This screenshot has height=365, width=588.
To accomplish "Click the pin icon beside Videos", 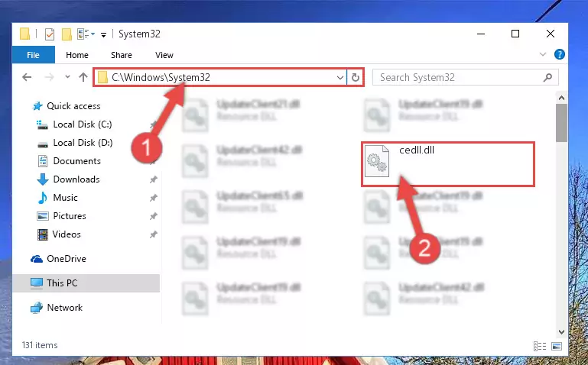I will [153, 234].
